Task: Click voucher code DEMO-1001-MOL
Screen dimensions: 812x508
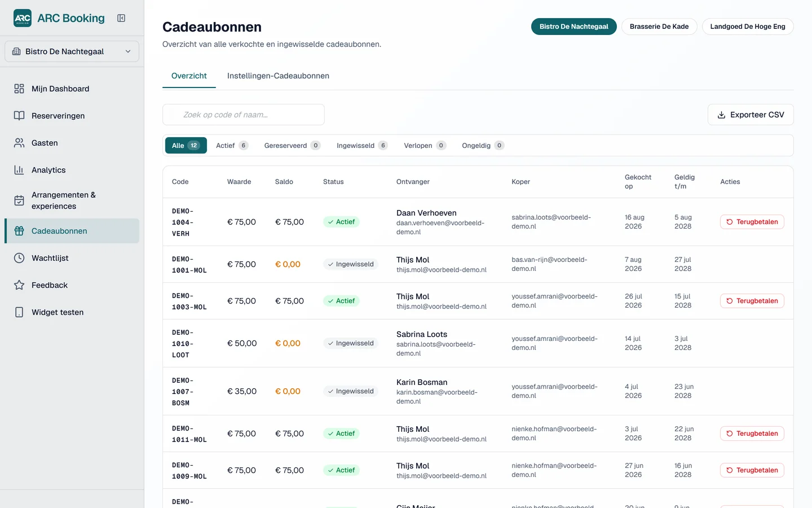Action: coord(189,265)
